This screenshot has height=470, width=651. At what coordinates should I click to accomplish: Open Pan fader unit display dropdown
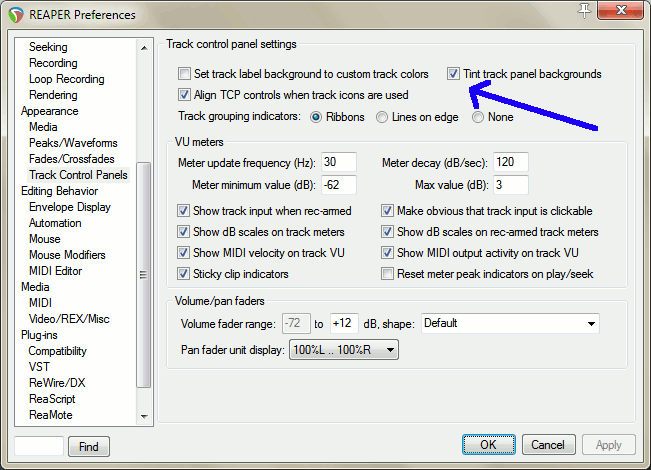(344, 350)
